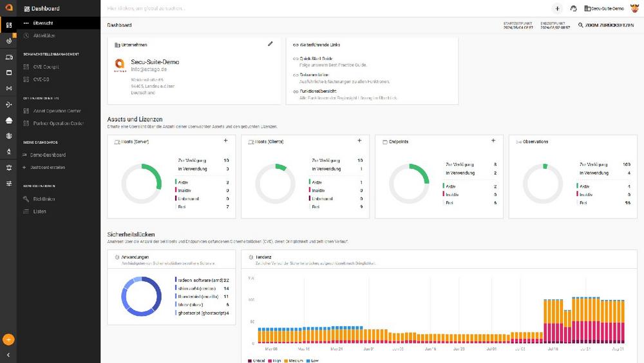Click the orange plus button bottom-left
The image size is (644, 363).
(8, 339)
